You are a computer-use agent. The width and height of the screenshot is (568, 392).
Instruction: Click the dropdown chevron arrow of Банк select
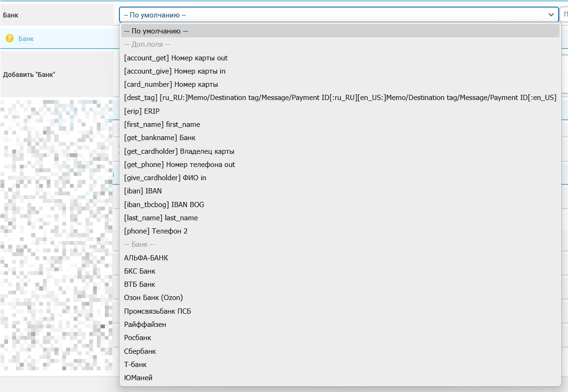(x=551, y=15)
